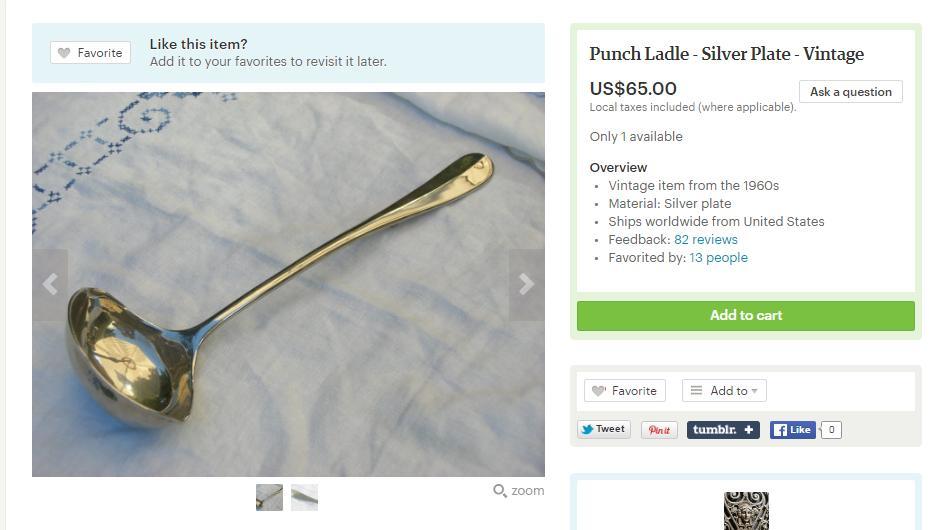Screen dimensions: 946x530
Task: Click the shop avatar image
Action: click(746, 511)
